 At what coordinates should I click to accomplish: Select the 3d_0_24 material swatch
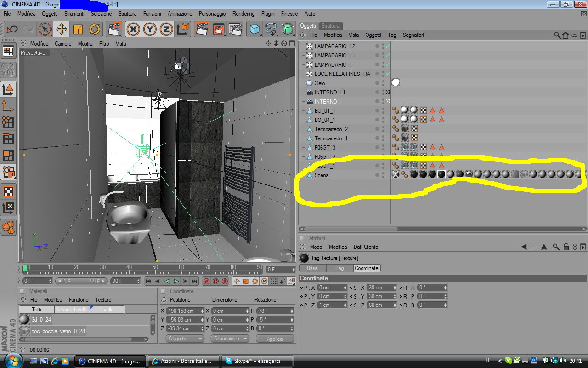24,320
